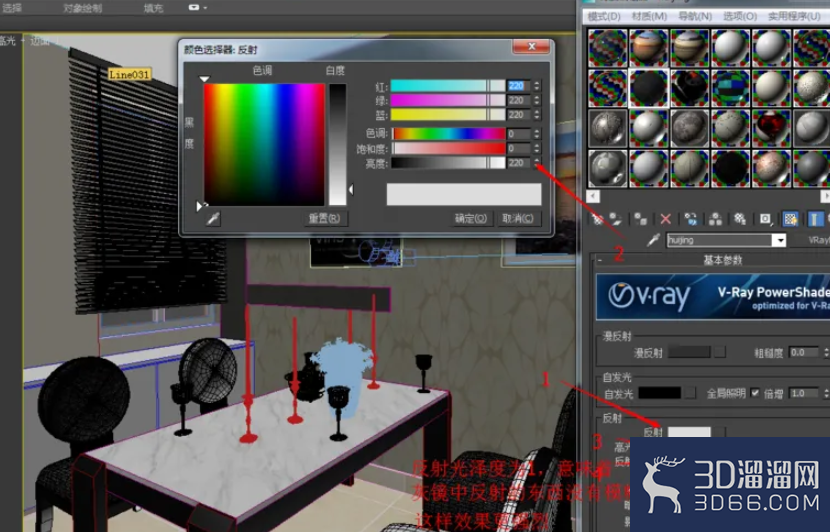Viewport: 830px width, 532px height.
Task: Click the Make Material Copy icon
Action: [690, 219]
